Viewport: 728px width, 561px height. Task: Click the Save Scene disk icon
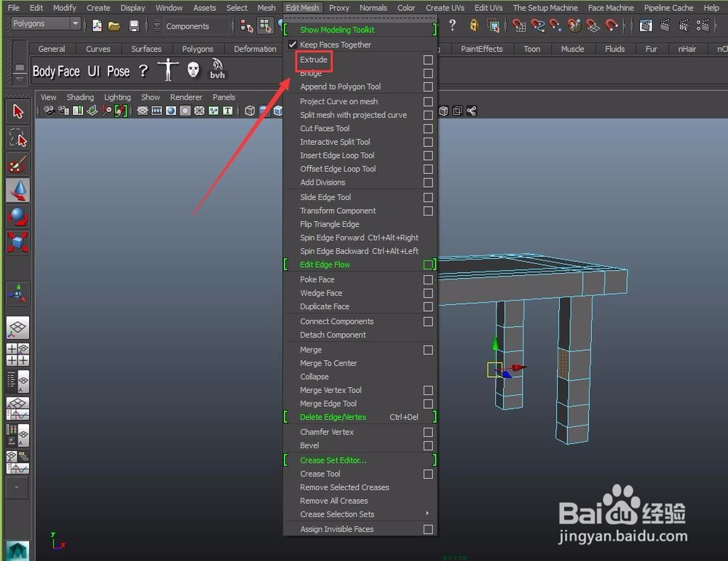[x=134, y=26]
